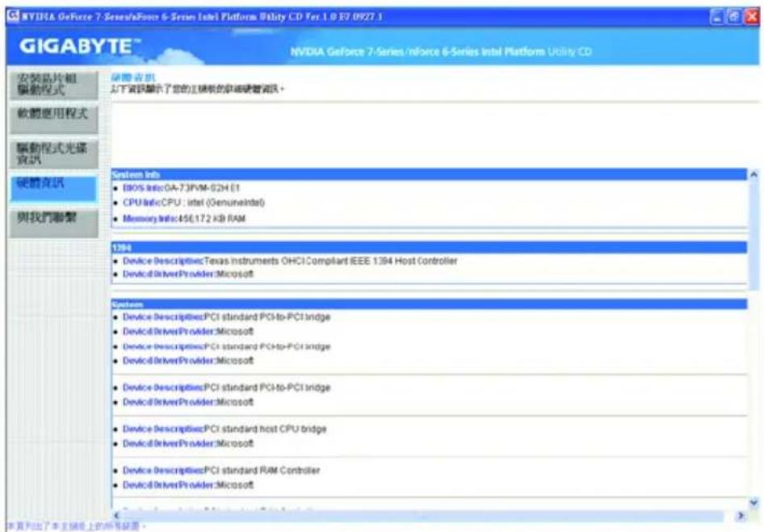Click the horizontal scroll-left arrow
This screenshot has width=764, height=532.
[116, 515]
